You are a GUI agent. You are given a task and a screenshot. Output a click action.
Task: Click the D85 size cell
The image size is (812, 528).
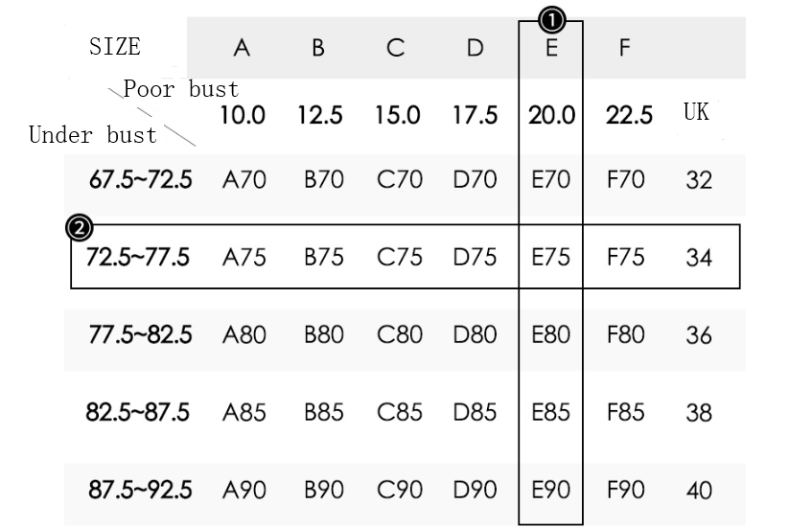(x=475, y=412)
